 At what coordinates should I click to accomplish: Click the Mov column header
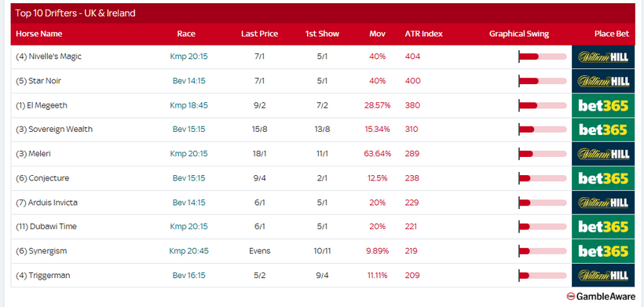tap(378, 34)
